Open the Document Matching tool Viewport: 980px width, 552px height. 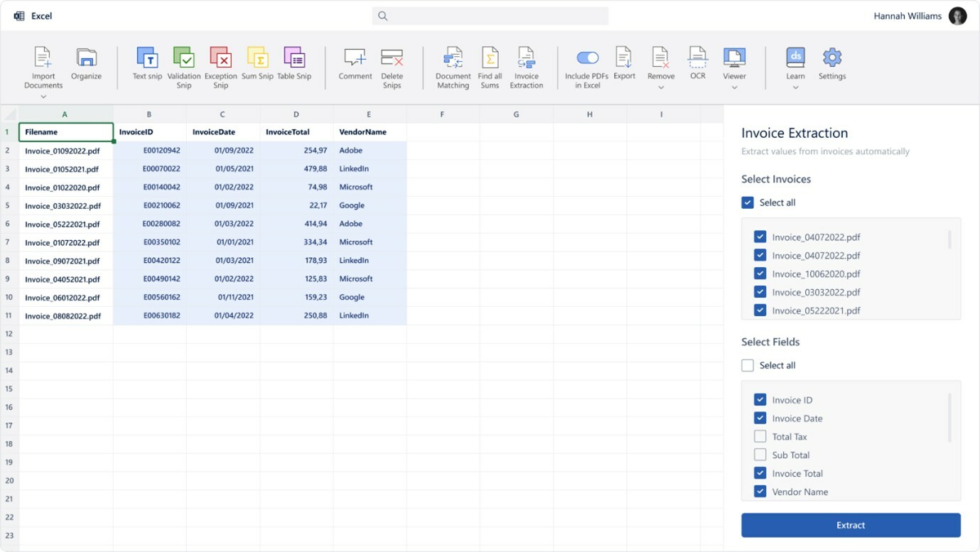tap(453, 67)
